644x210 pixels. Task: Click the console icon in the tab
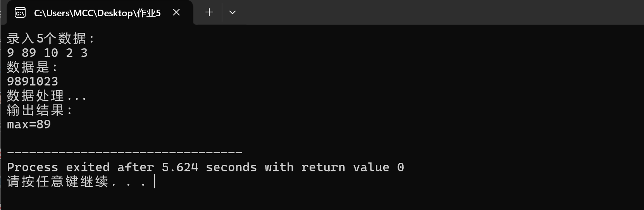(20, 13)
